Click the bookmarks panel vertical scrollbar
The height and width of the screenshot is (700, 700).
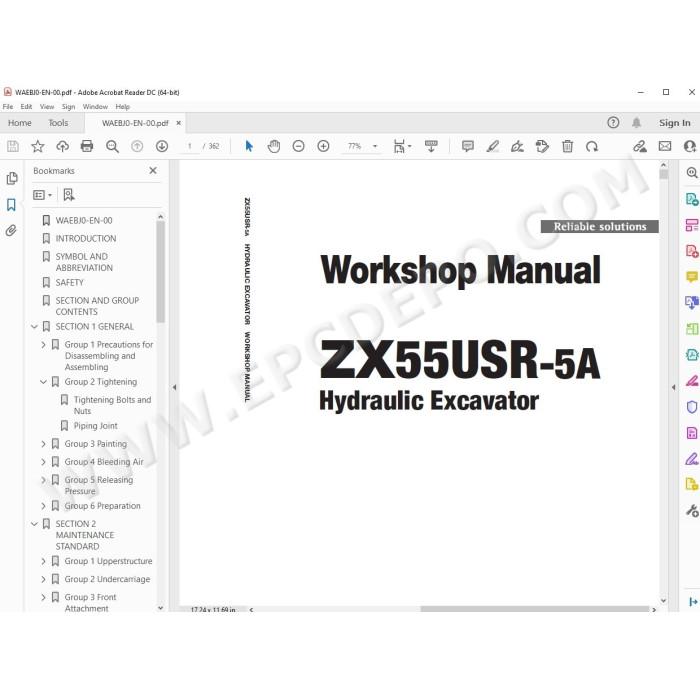tap(161, 271)
